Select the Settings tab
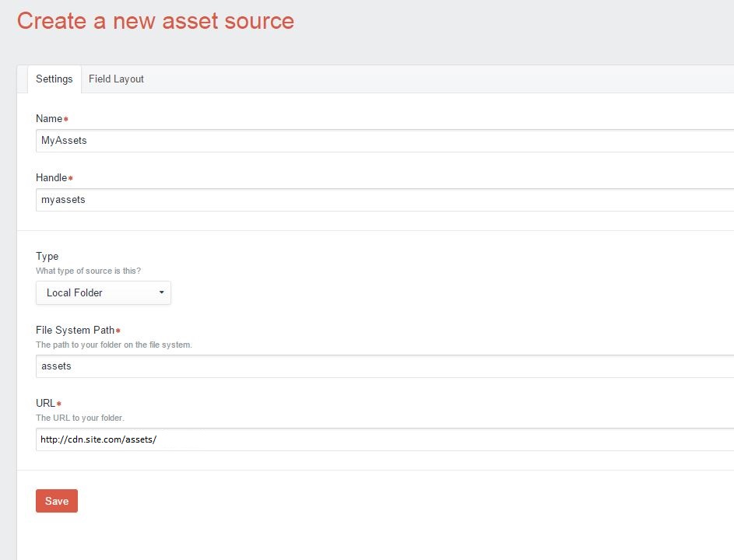 tap(54, 79)
